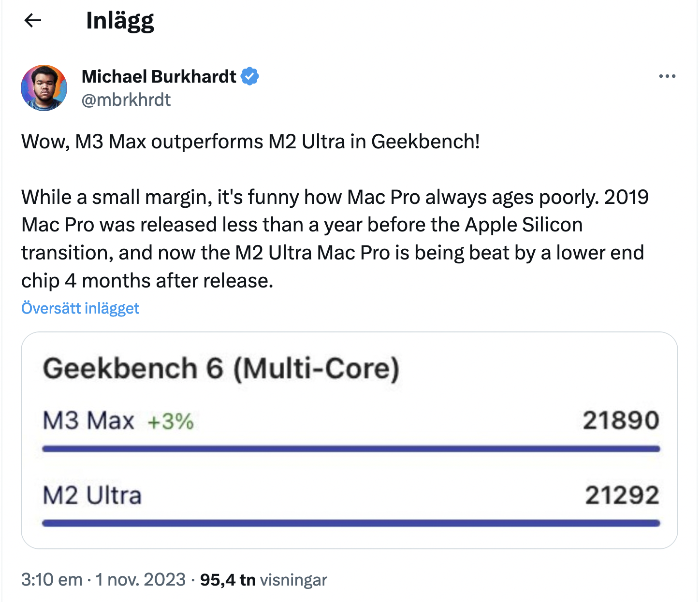Click the M3 Max score bar
The width and height of the screenshot is (700, 602).
(351, 449)
